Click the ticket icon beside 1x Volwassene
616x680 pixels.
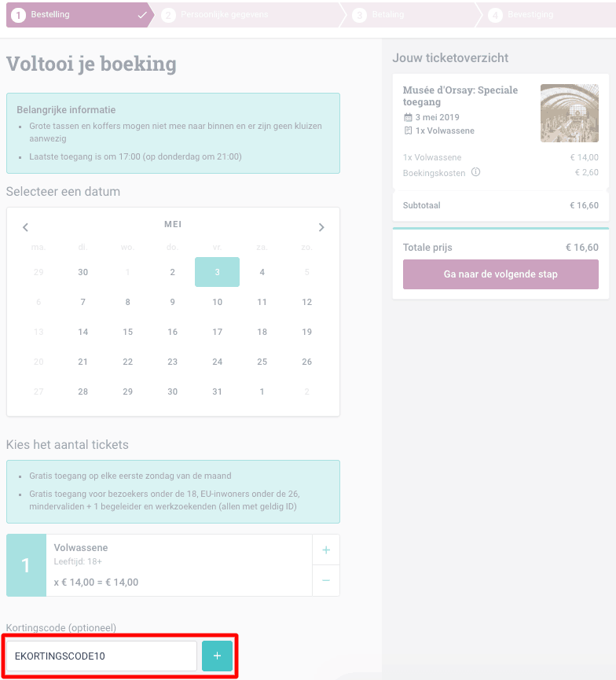pyautogui.click(x=408, y=130)
